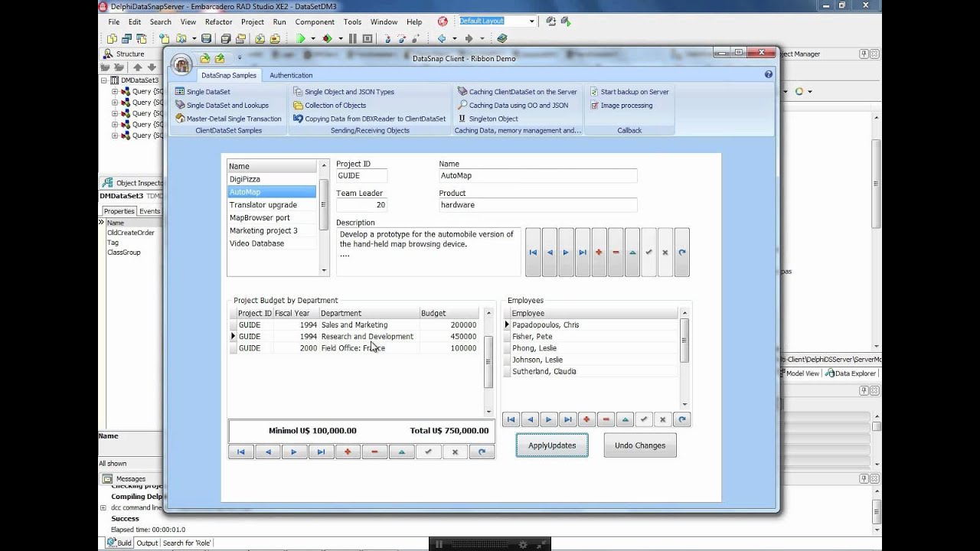Screen dimensions: 980x551
Task: Click the down arrow in Structure panel toolbar
Action: pyautogui.click(x=152, y=67)
